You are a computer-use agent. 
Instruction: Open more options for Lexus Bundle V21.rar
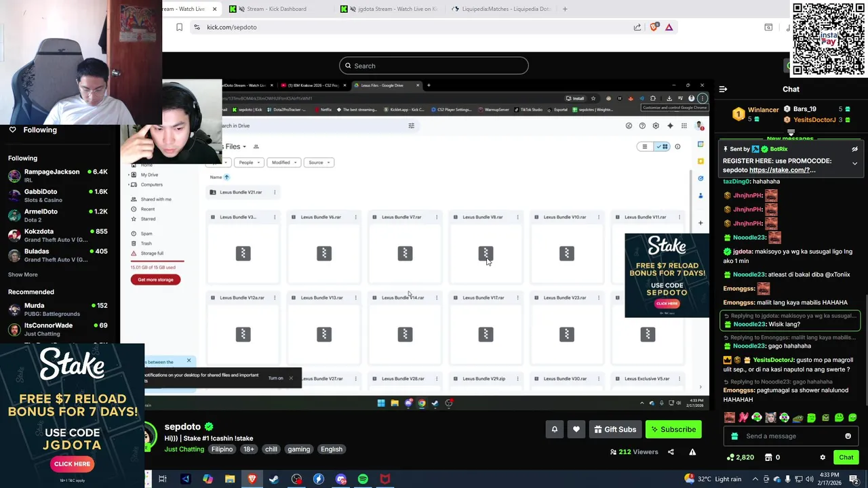coord(275,192)
